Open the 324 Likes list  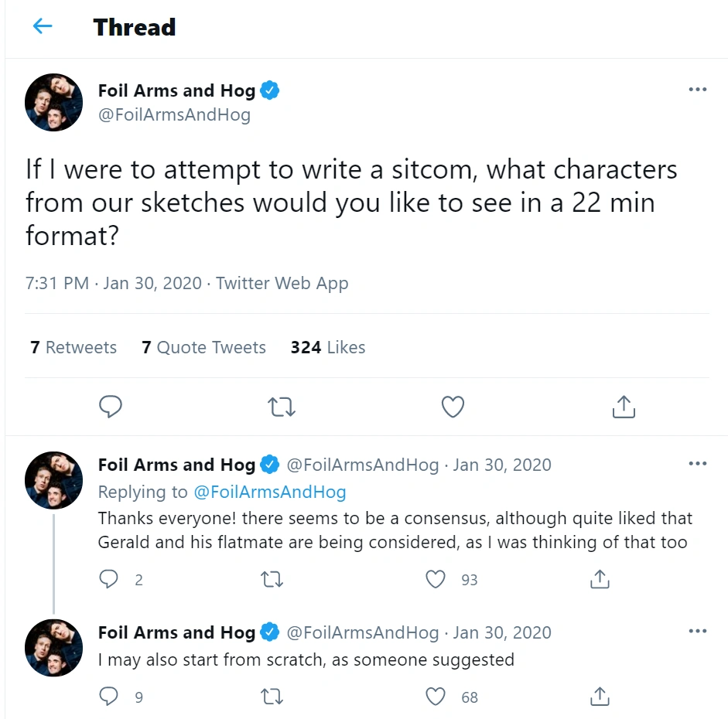(x=328, y=347)
